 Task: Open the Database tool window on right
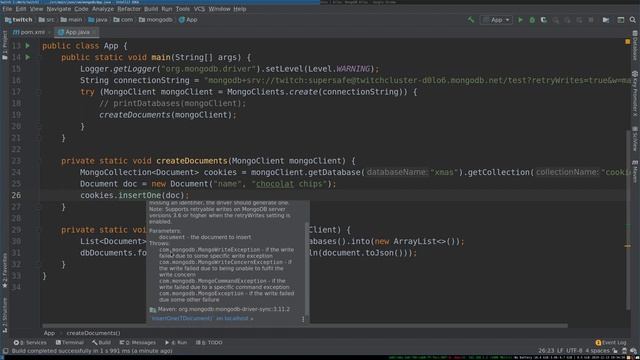coord(635,44)
